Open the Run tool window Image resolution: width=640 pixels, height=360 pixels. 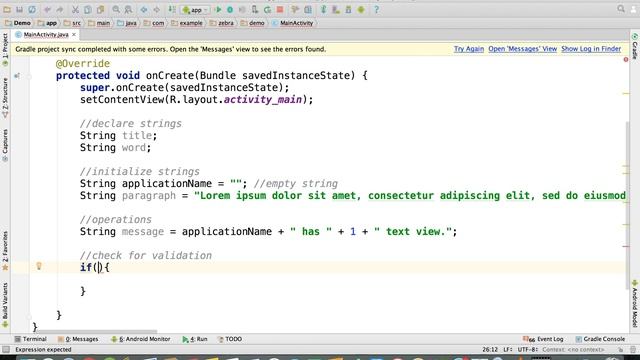pos(195,339)
